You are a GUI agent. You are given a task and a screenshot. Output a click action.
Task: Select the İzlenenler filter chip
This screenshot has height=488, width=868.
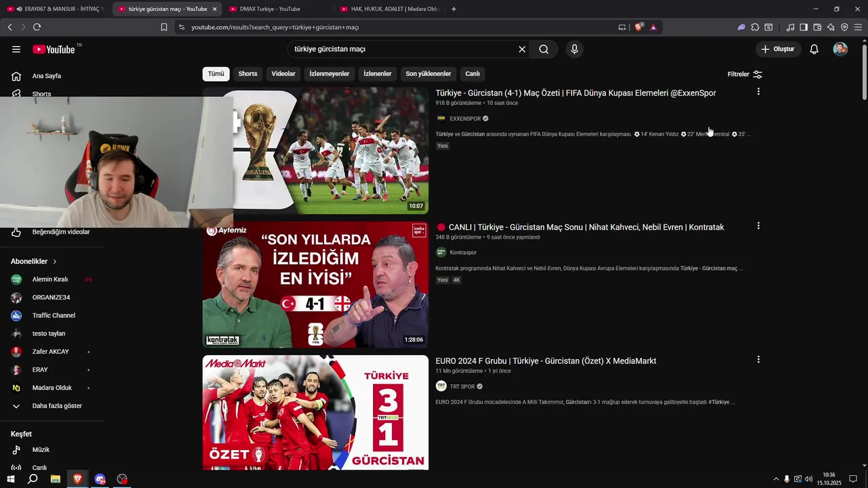378,74
